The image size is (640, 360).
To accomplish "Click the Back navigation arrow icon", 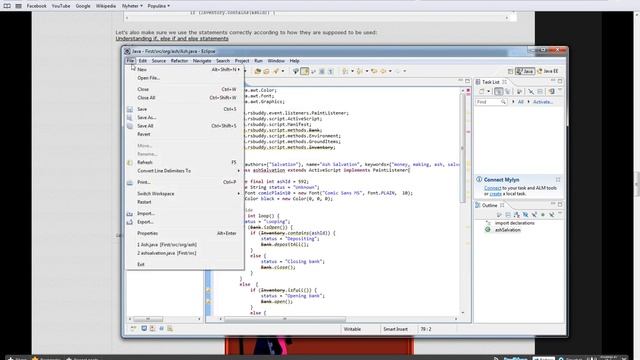I will 383,71.
